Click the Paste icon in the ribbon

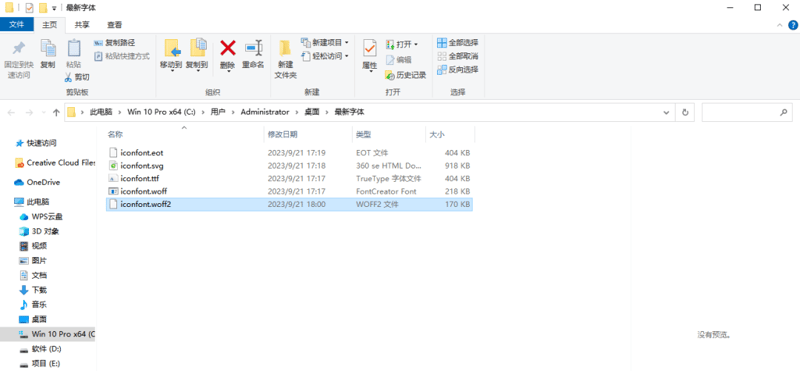[74, 48]
